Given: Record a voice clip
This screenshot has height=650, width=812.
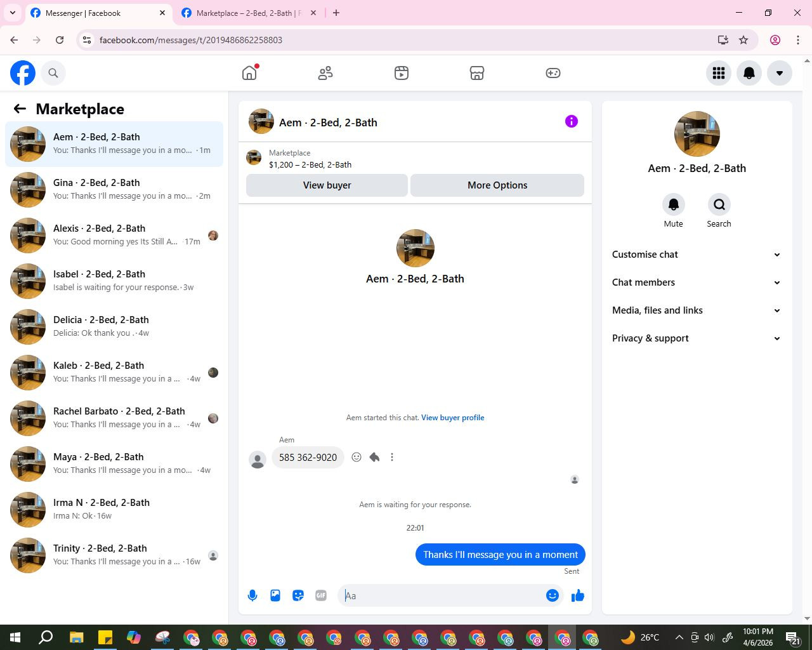Looking at the screenshot, I should point(252,595).
